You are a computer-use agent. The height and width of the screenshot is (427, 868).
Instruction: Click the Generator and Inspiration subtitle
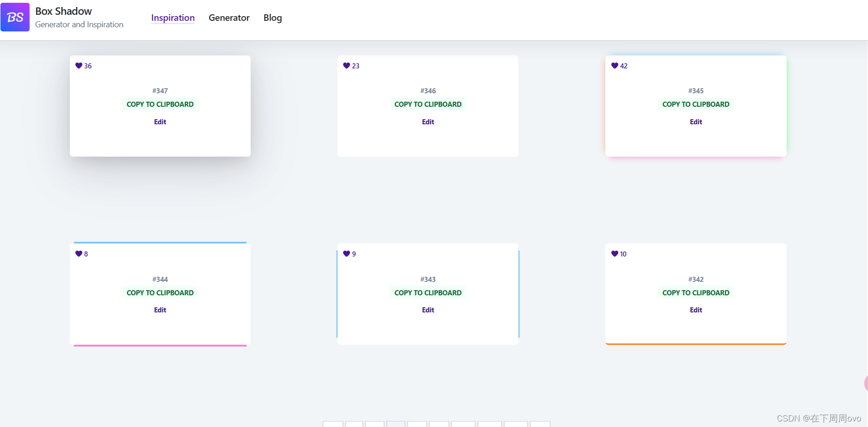coord(79,24)
